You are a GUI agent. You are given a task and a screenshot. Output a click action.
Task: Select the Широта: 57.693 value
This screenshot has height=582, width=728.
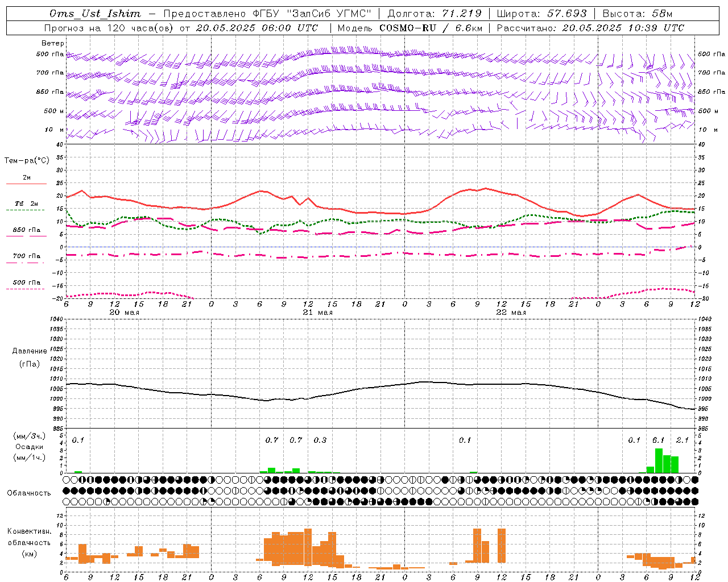pyautogui.click(x=541, y=14)
